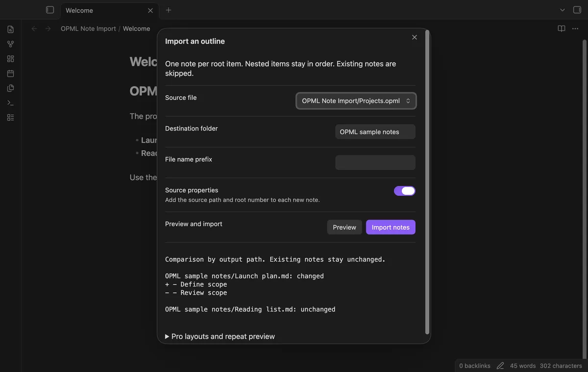Click the 'Reading list.md: unchanged' line
Viewport: 588px width, 372px height.
tap(250, 309)
